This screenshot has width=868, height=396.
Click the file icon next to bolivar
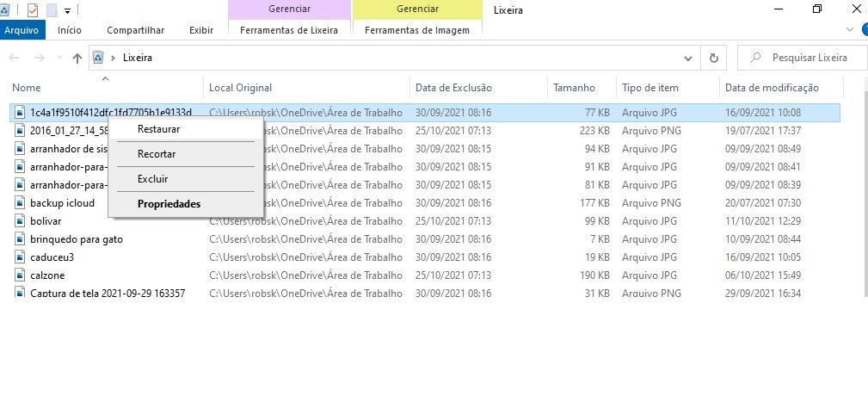[x=20, y=221]
